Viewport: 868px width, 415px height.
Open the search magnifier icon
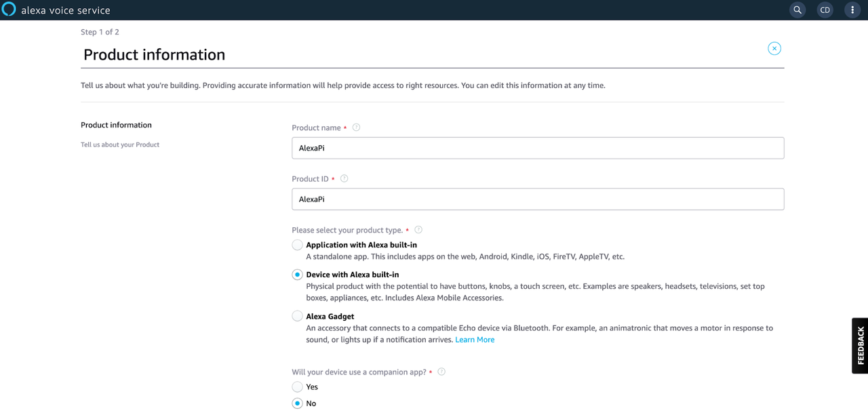pyautogui.click(x=797, y=10)
